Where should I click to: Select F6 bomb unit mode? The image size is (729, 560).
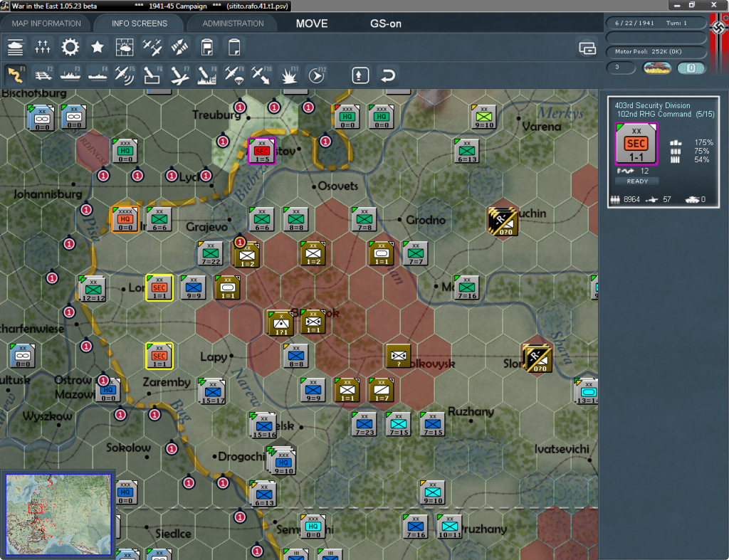point(152,75)
